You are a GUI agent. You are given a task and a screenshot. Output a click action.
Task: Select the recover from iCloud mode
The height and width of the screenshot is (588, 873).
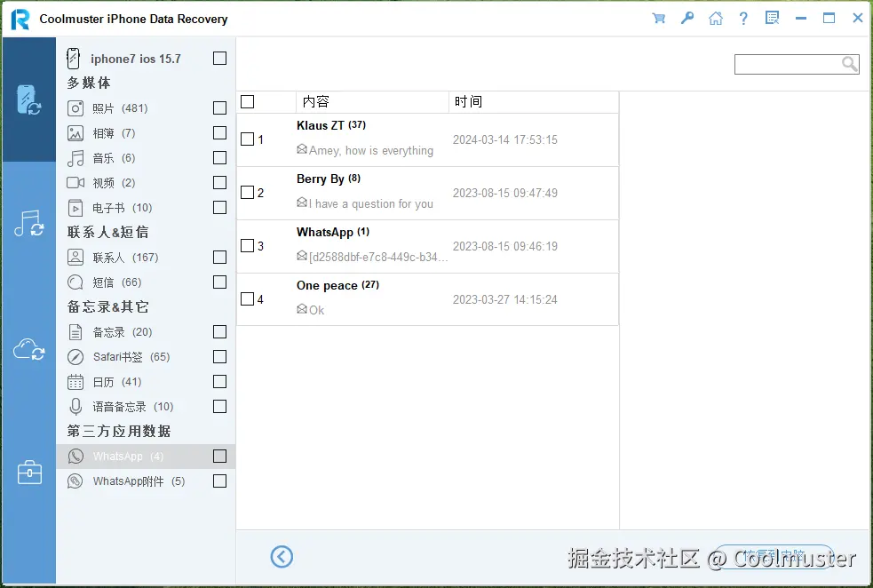click(x=29, y=349)
